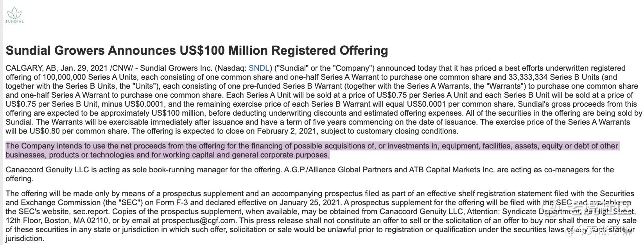Click the /CNW/ newswire tag
644x245 pixels.
point(121,68)
